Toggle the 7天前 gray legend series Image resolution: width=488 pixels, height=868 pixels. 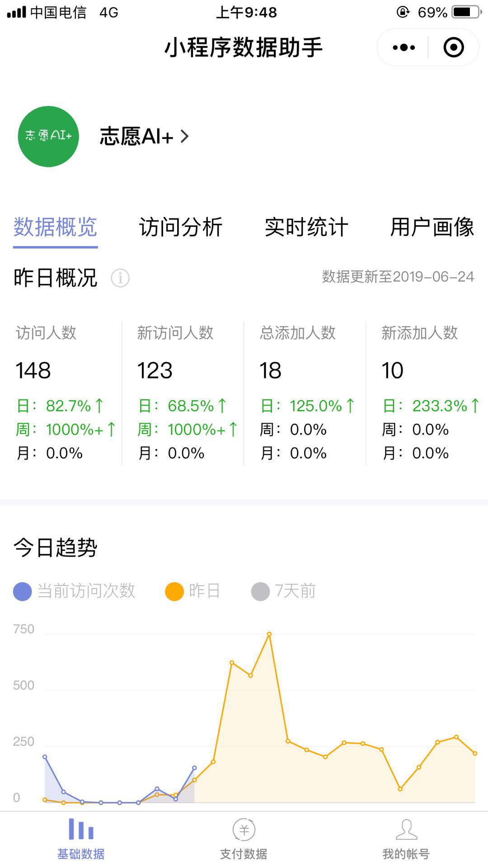pos(284,591)
